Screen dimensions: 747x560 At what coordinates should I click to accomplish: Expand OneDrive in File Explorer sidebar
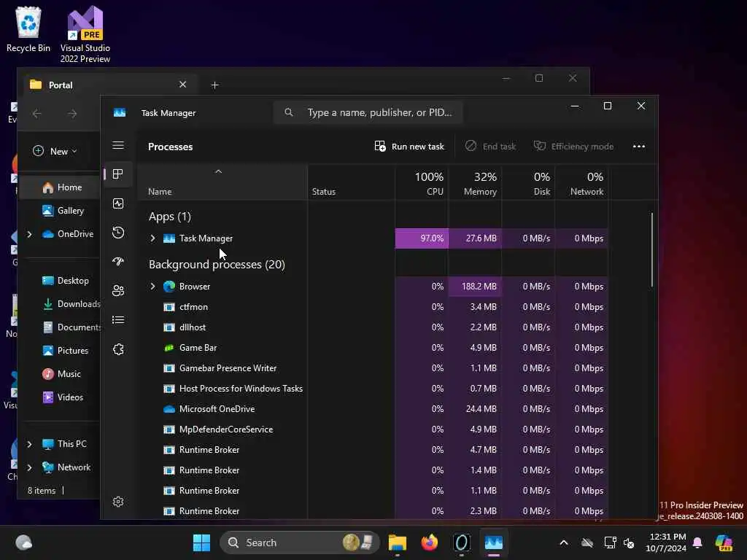coord(29,234)
